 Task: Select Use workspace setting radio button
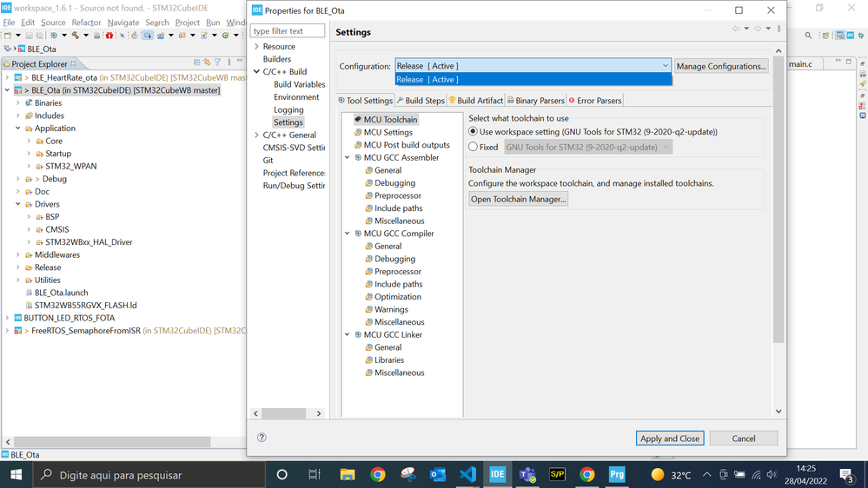tap(473, 132)
